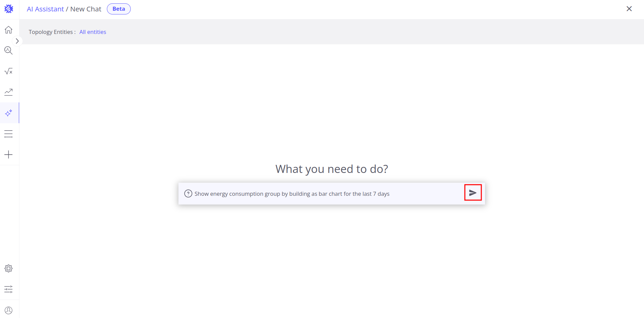Go to Home in the sidebar
The width and height of the screenshot is (644, 318).
click(x=9, y=30)
